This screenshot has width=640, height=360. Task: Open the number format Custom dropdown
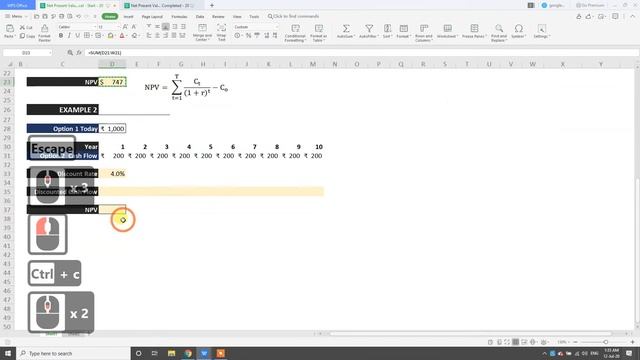[277, 27]
